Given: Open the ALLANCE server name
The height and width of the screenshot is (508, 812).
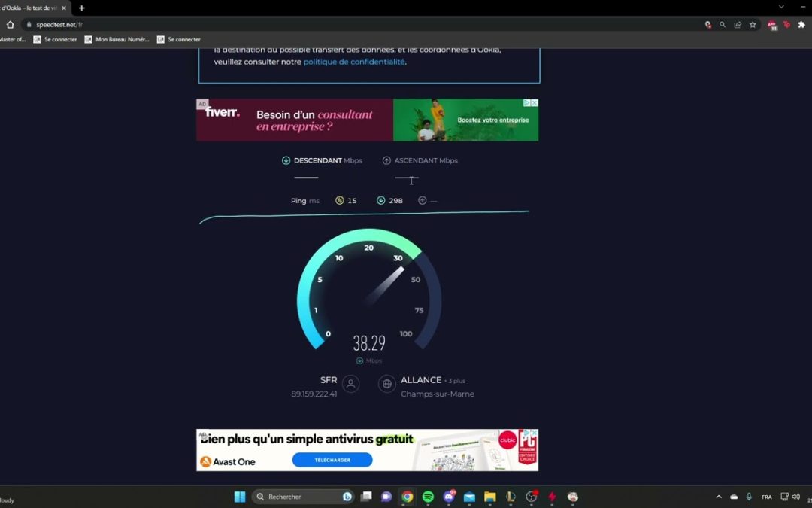Looking at the screenshot, I should (x=421, y=380).
